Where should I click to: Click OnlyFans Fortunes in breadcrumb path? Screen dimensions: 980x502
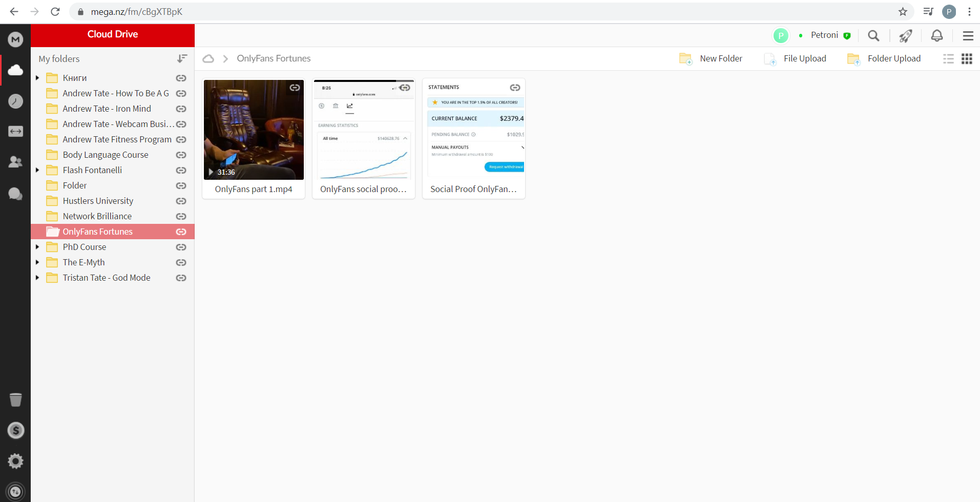click(274, 59)
